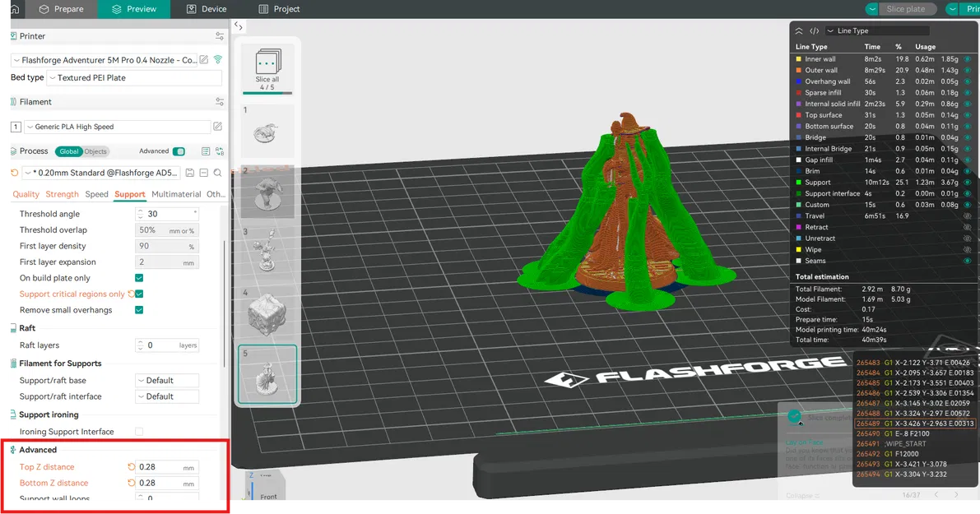
Task: Uncheck Remove small overhangs
Action: (139, 310)
